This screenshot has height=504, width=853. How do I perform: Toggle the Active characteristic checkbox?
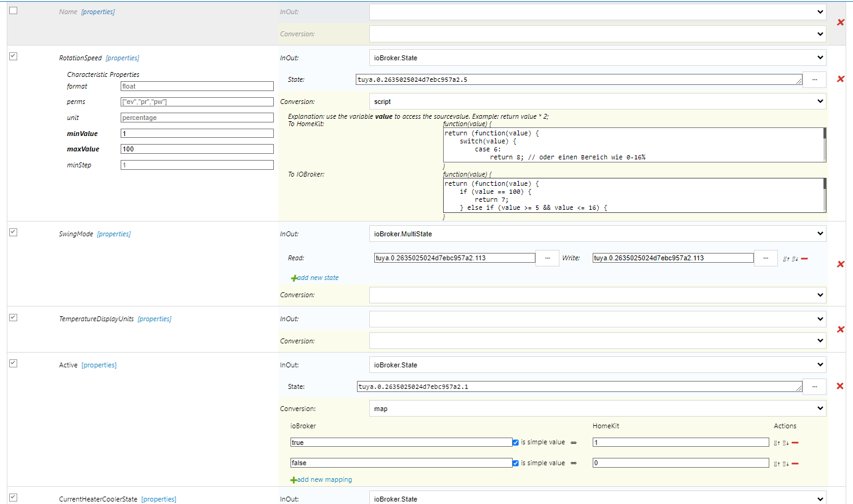(x=14, y=363)
